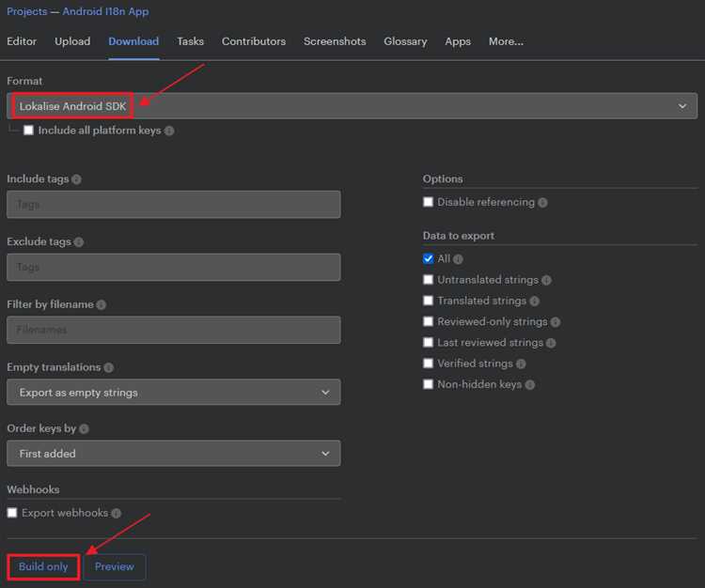Click info icon beside Order keys by
The height and width of the screenshot is (588, 705).
(84, 429)
